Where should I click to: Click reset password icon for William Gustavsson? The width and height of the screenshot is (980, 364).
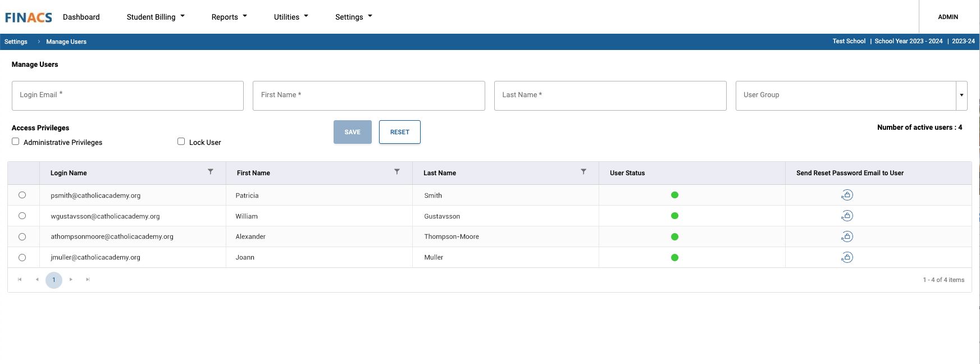point(847,216)
